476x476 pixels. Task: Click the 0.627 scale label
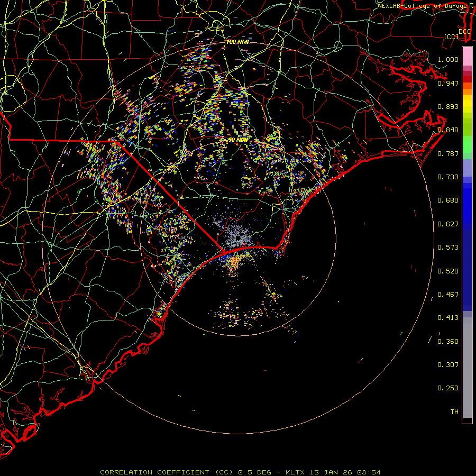pyautogui.click(x=448, y=224)
